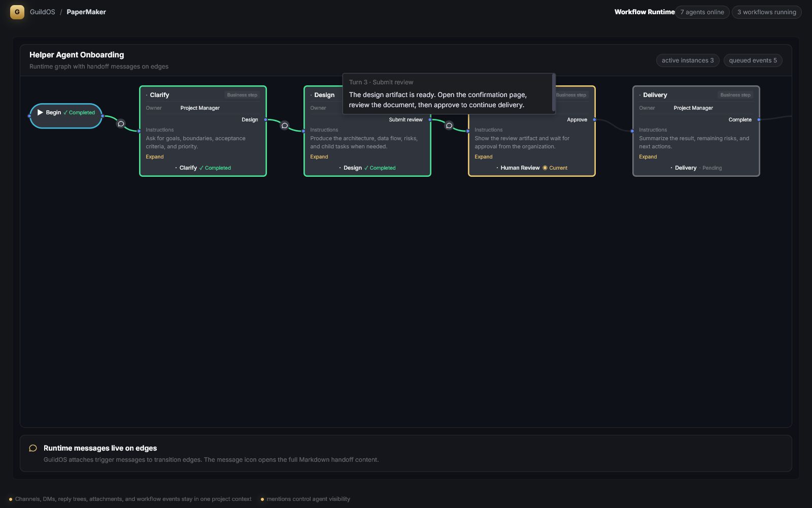Click the Workflow Runtime label
This screenshot has height=508, width=812.
[645, 12]
